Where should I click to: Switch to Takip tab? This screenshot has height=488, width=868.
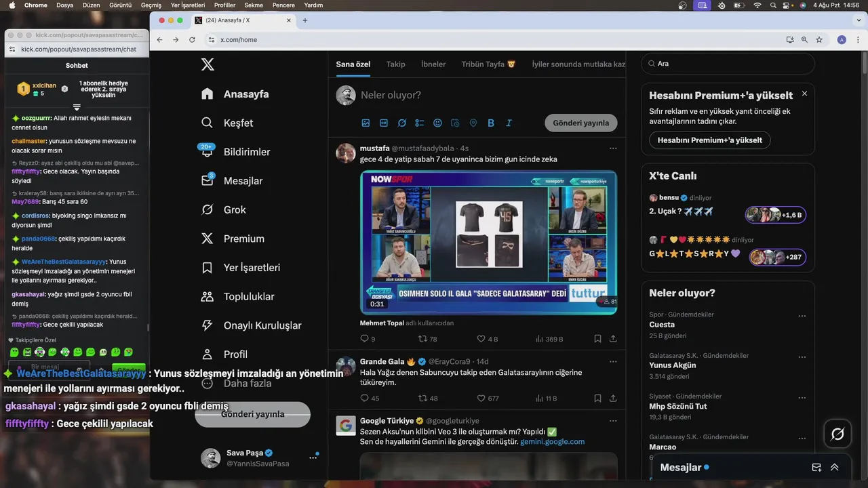tap(395, 64)
